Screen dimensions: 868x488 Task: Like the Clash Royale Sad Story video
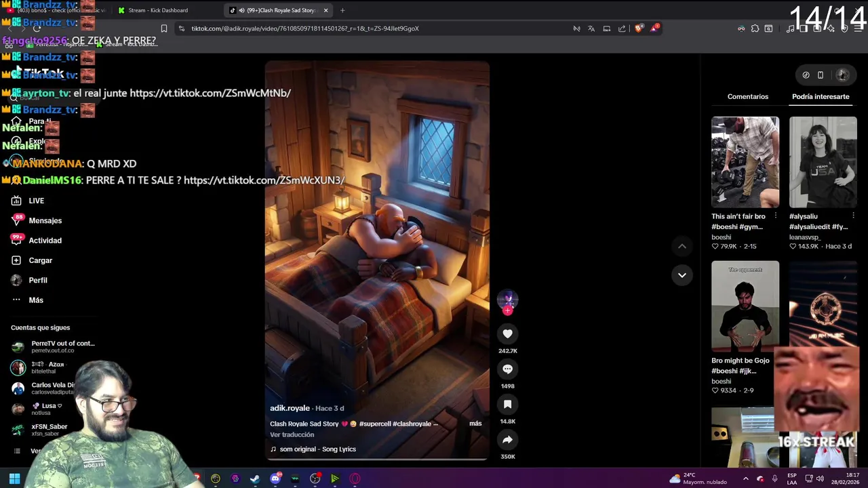pos(507,333)
